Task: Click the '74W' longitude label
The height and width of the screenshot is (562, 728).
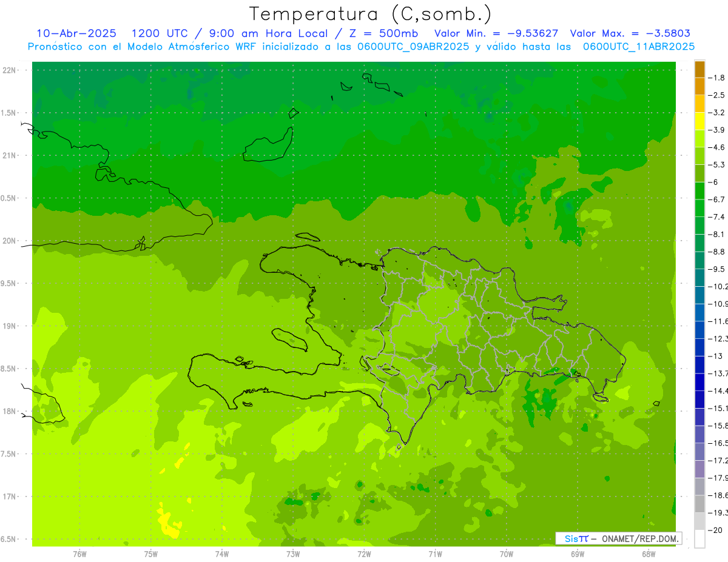Action: coord(221,554)
